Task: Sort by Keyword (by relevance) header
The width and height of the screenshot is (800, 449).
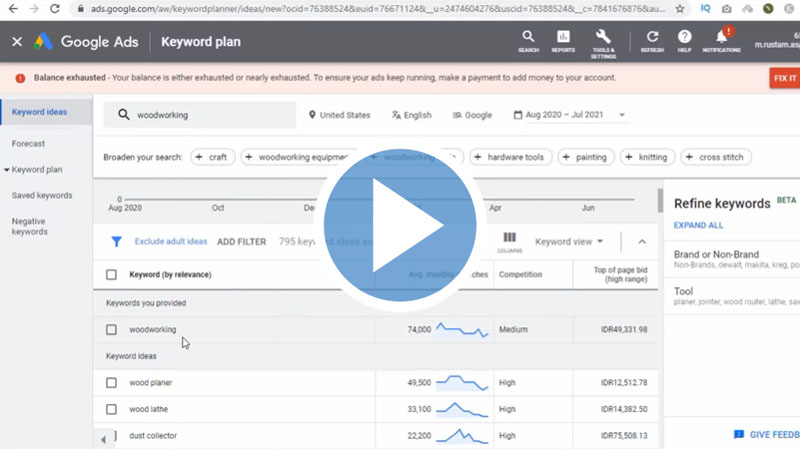Action: click(170, 275)
